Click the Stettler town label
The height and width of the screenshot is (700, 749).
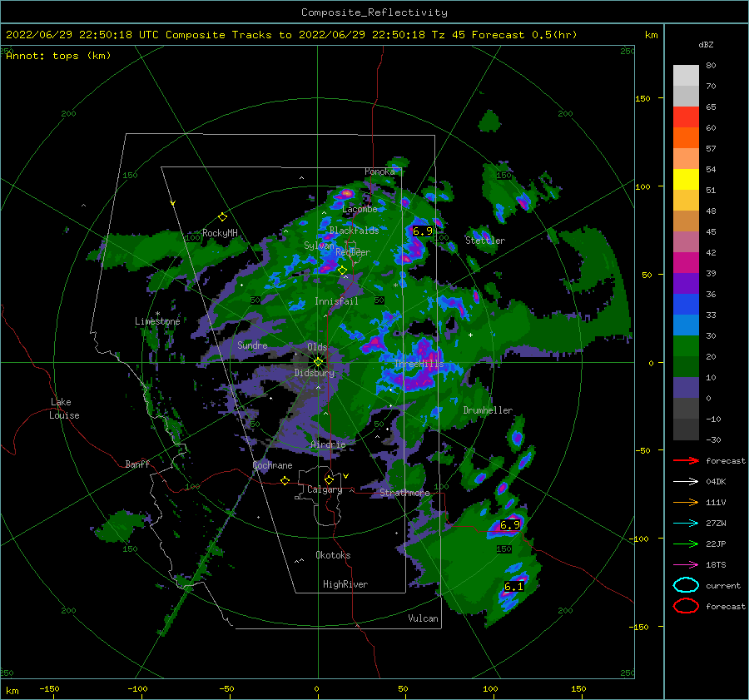(x=485, y=241)
